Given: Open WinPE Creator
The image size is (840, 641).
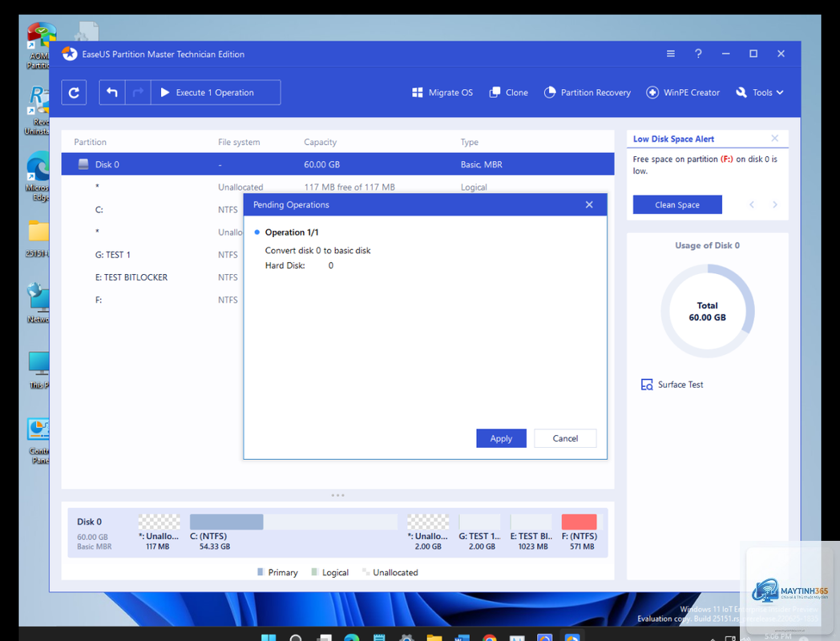Looking at the screenshot, I should [683, 93].
